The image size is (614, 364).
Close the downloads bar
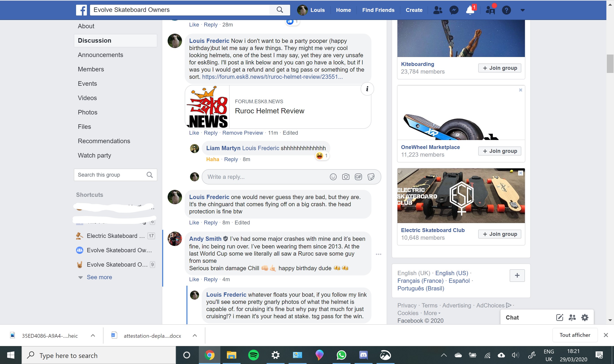(x=606, y=335)
